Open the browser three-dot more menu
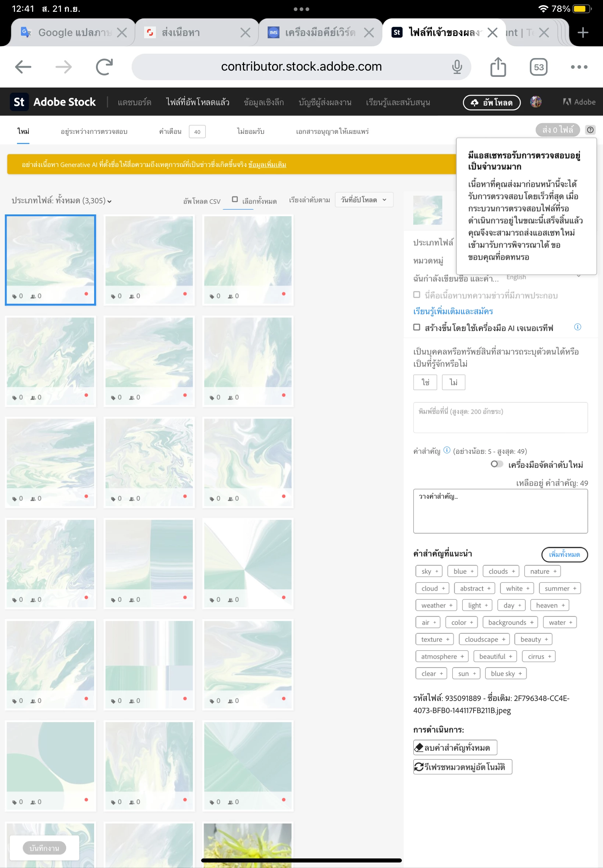This screenshot has width=603, height=868. tap(579, 67)
